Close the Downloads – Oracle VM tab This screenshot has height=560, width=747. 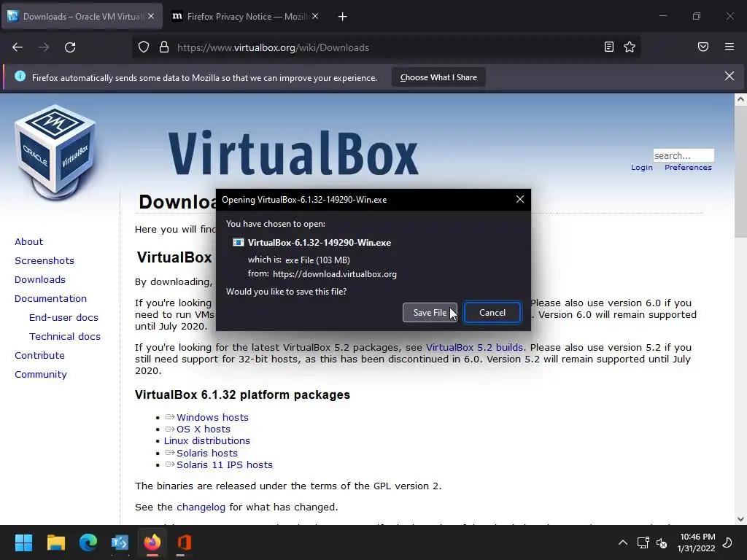(x=151, y=16)
